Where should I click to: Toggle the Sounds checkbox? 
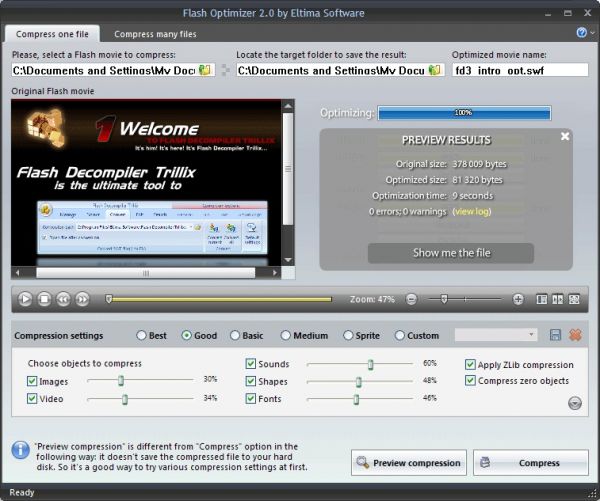[x=251, y=363]
